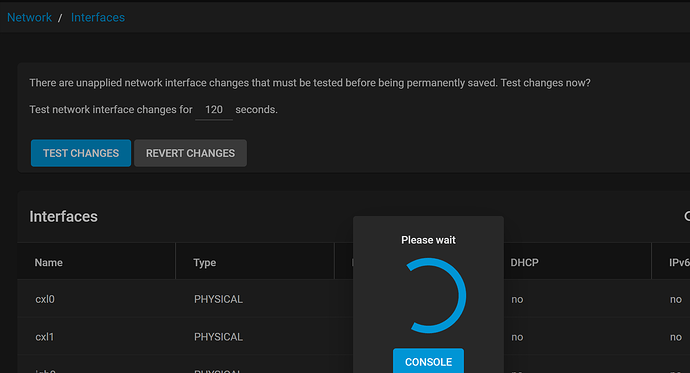Screen dimensions: 690x373
Task: Click the CONSOLE button in the dialog
Action: click(x=428, y=361)
